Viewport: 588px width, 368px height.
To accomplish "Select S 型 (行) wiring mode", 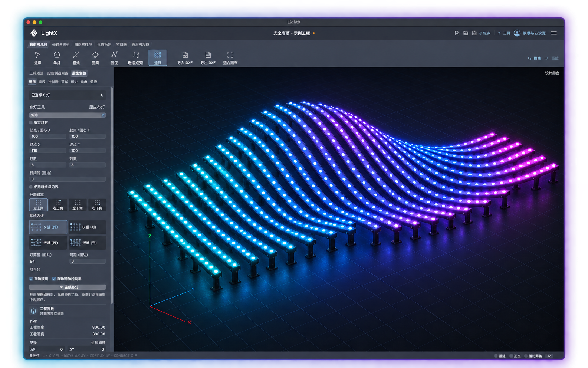I will point(48,227).
